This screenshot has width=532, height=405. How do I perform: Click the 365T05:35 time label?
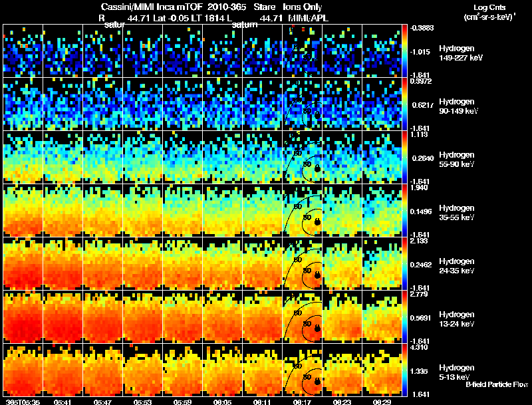[x=23, y=402]
